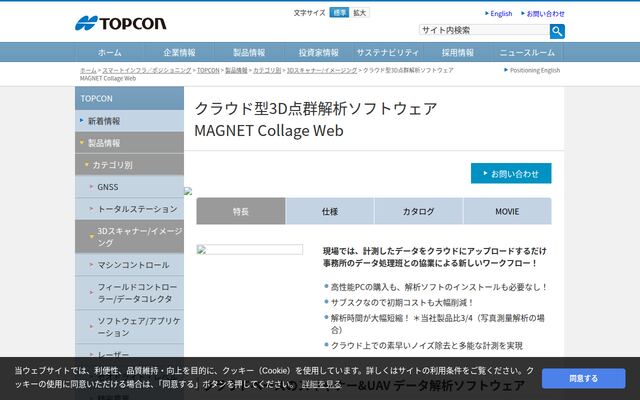Open ソフトウェア/アプリケーション sidebar category
The width and height of the screenshot is (640, 400).
[x=129, y=327]
